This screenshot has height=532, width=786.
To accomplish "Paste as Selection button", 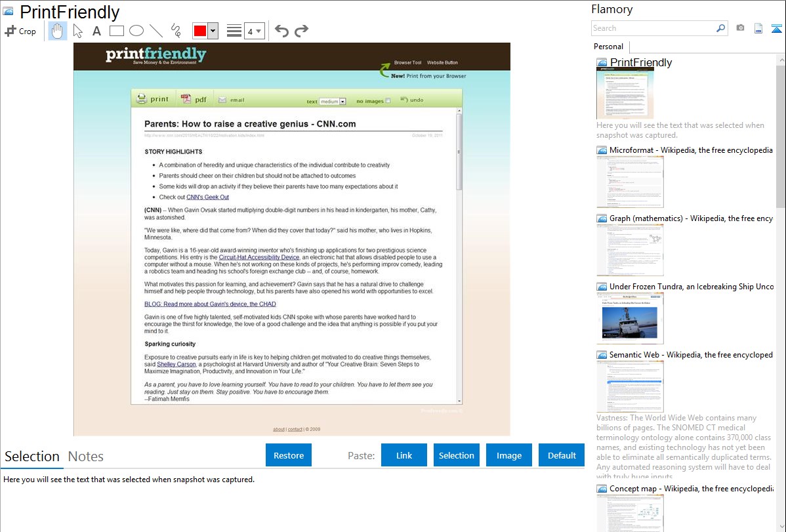I will [x=456, y=455].
